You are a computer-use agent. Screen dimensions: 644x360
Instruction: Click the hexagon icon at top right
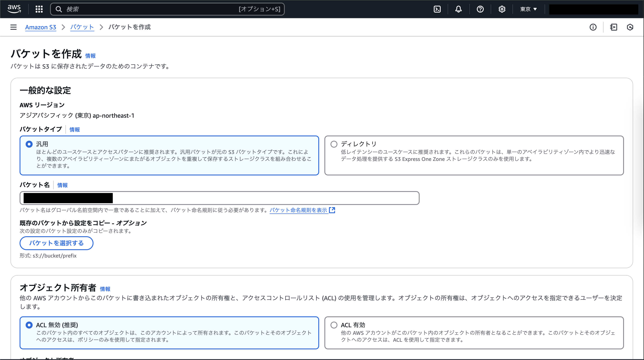630,27
